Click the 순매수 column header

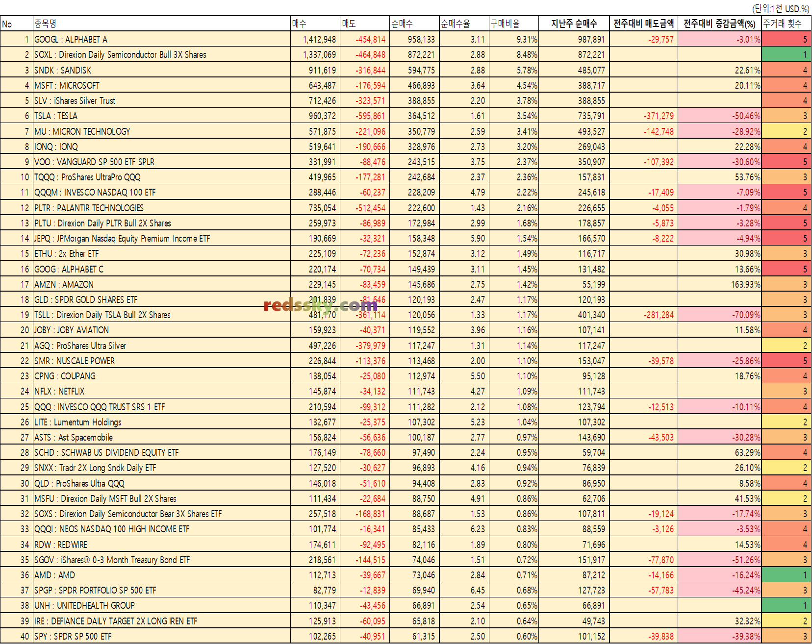tap(415, 24)
